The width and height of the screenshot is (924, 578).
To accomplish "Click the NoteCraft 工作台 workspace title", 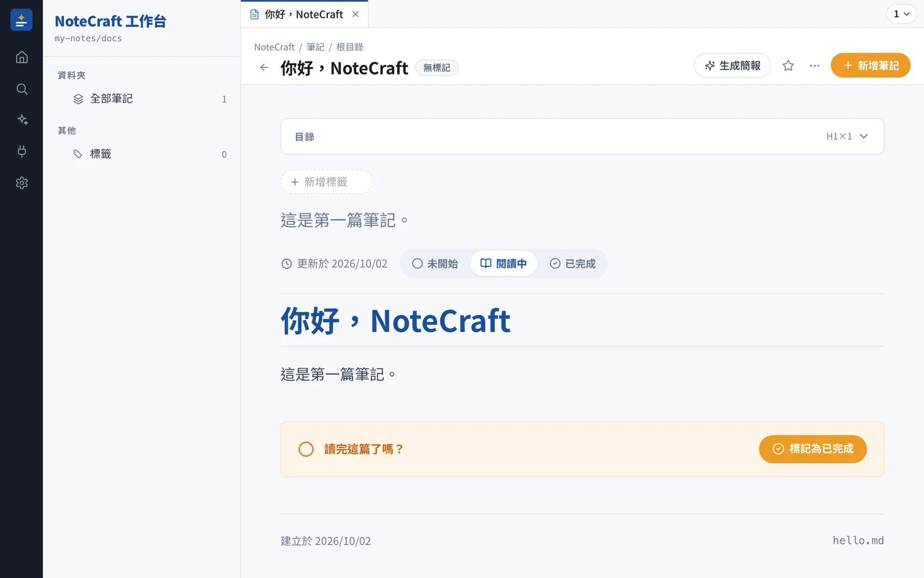I will 110,21.
